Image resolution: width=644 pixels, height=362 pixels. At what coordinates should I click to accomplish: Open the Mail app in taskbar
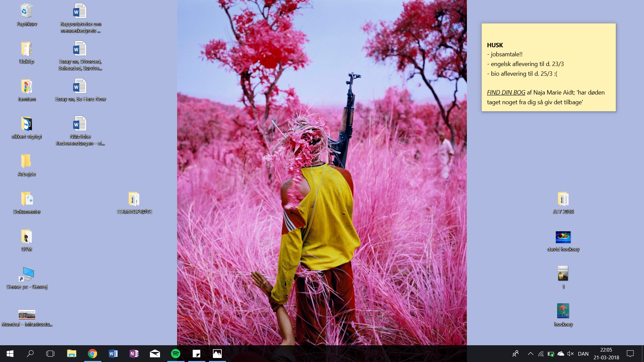(155, 354)
